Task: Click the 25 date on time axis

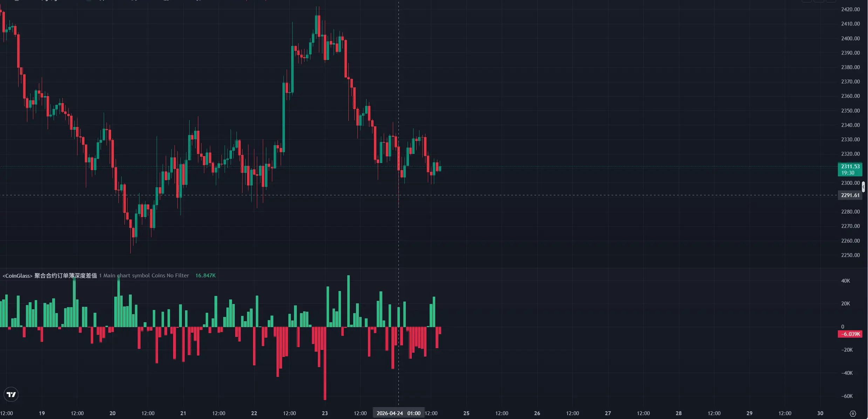Action: point(466,413)
